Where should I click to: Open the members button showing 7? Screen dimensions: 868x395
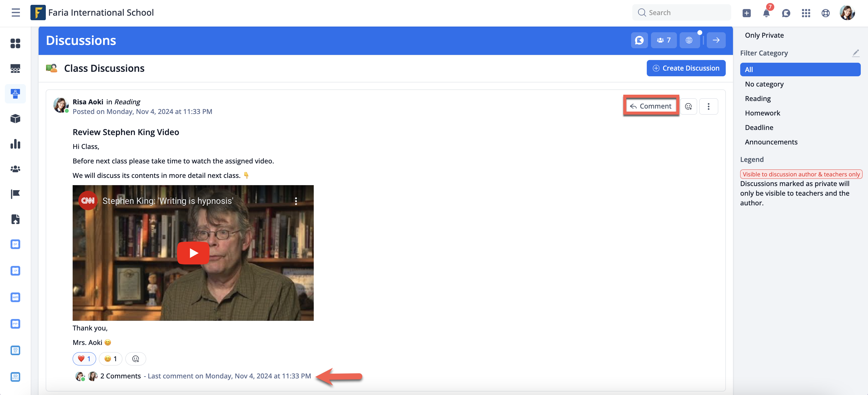663,40
